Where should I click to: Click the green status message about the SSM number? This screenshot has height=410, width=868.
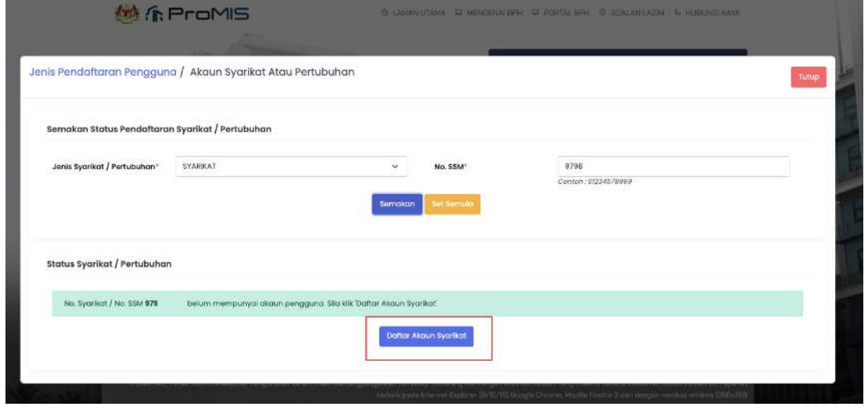[428, 304]
